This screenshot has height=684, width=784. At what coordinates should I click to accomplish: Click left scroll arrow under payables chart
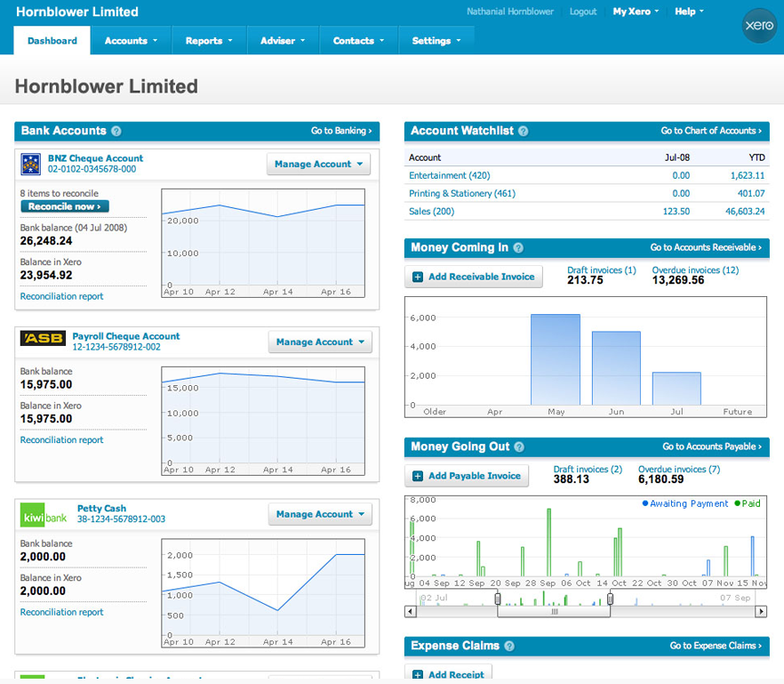(x=411, y=611)
